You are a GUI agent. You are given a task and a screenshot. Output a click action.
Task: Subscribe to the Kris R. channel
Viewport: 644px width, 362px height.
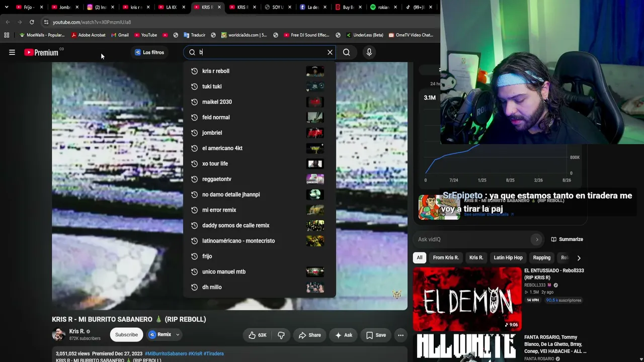point(126,335)
